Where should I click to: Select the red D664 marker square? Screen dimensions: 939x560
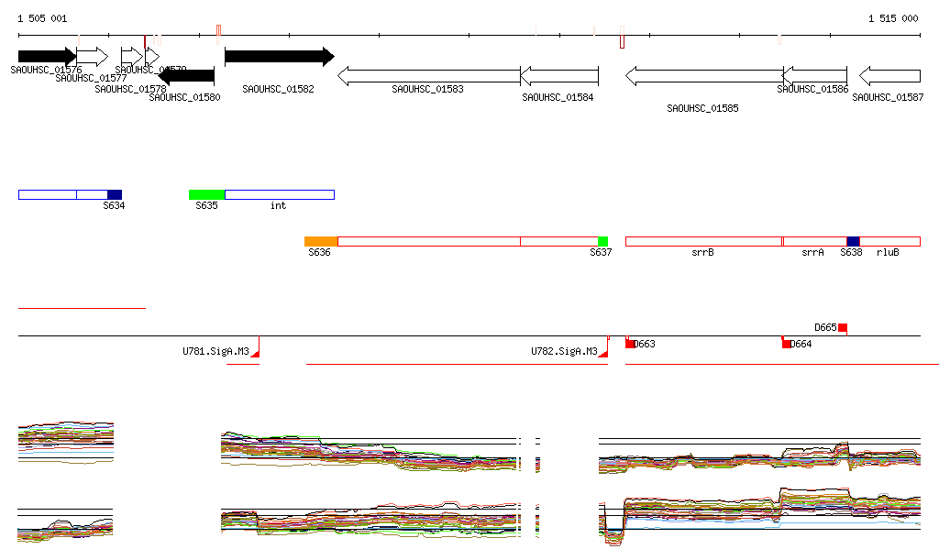tap(786, 344)
